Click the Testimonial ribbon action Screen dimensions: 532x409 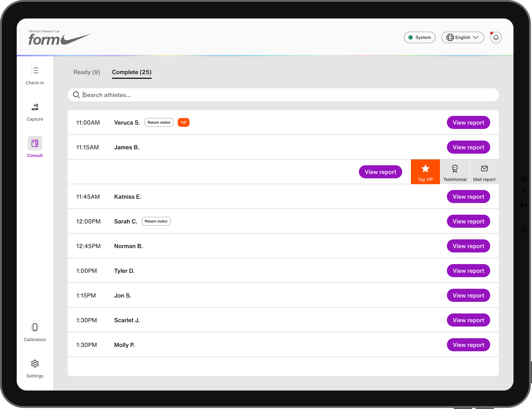(455, 172)
